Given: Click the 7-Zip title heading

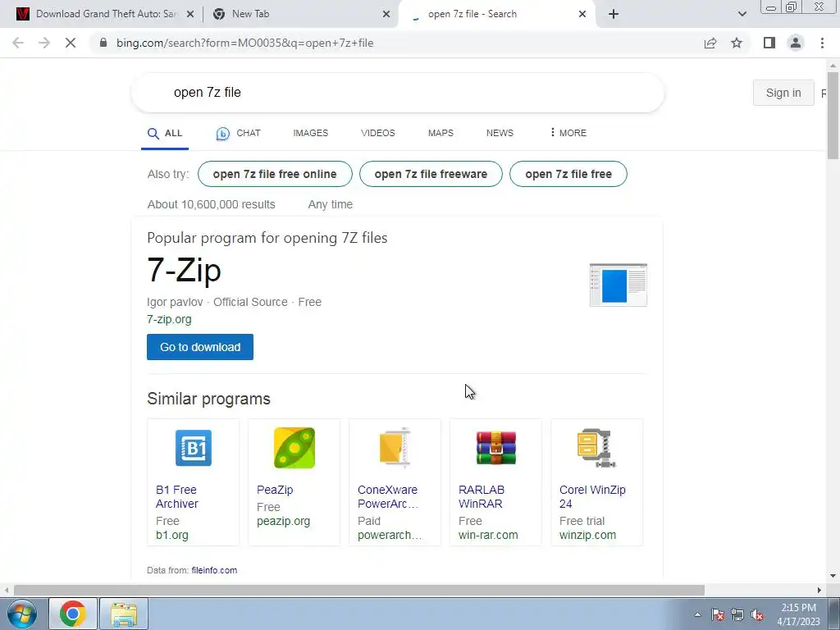Looking at the screenshot, I should [184, 270].
